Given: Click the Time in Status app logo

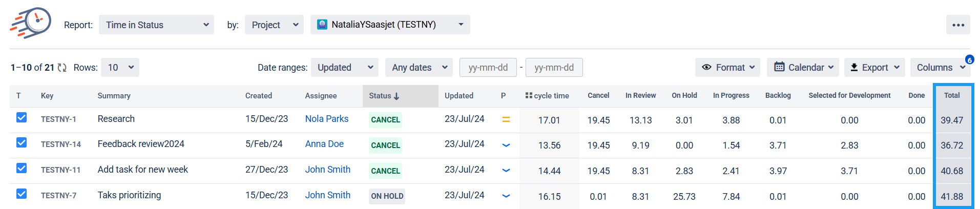Looking at the screenshot, I should [x=30, y=23].
